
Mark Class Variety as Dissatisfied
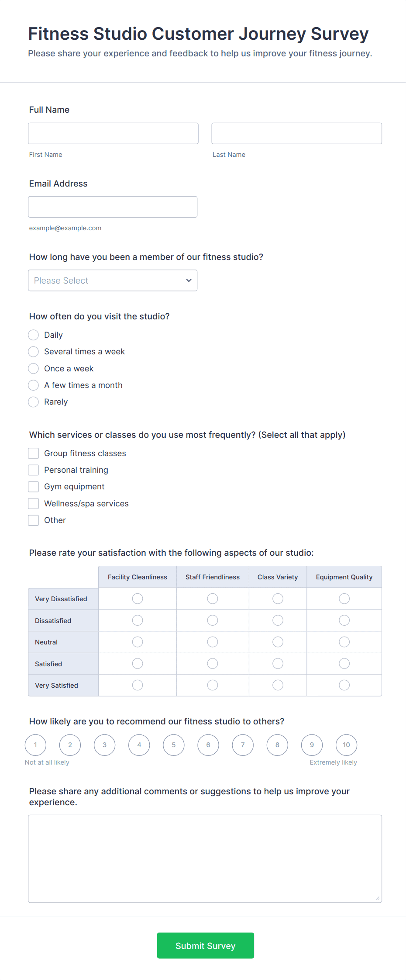(278, 620)
